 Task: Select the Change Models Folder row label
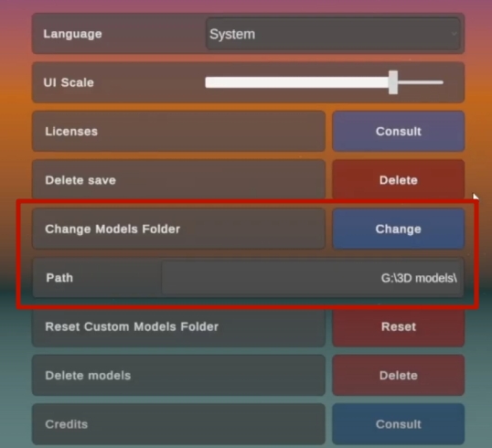[x=112, y=229]
